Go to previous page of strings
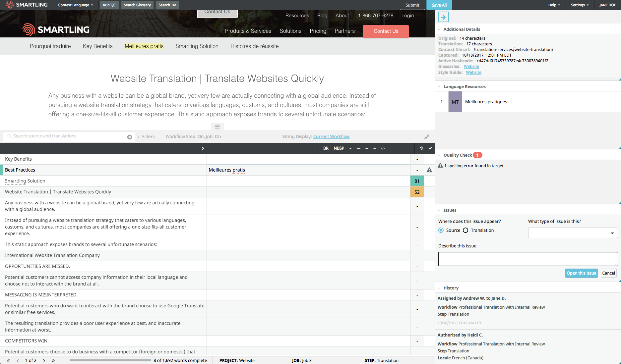621x364 pixels. [18, 360]
